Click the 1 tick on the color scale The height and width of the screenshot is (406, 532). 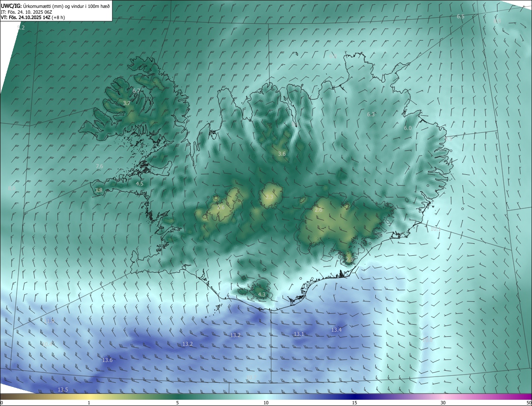89,403
